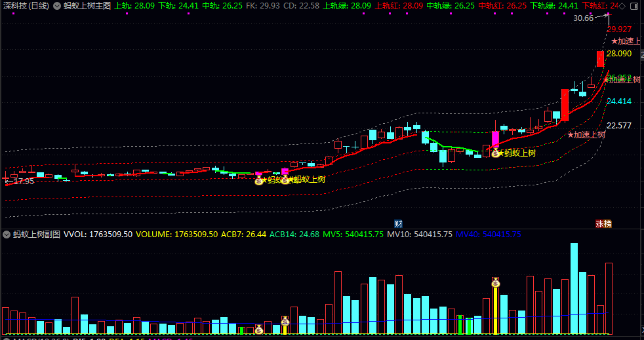644x340 pixels.
Task: Click the money bag above the short yellow volume bar
Action: [285, 321]
